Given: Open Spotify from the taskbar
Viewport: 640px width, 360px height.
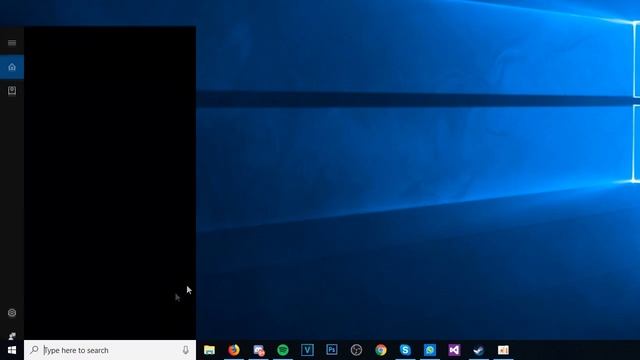Looking at the screenshot, I should coord(283,350).
